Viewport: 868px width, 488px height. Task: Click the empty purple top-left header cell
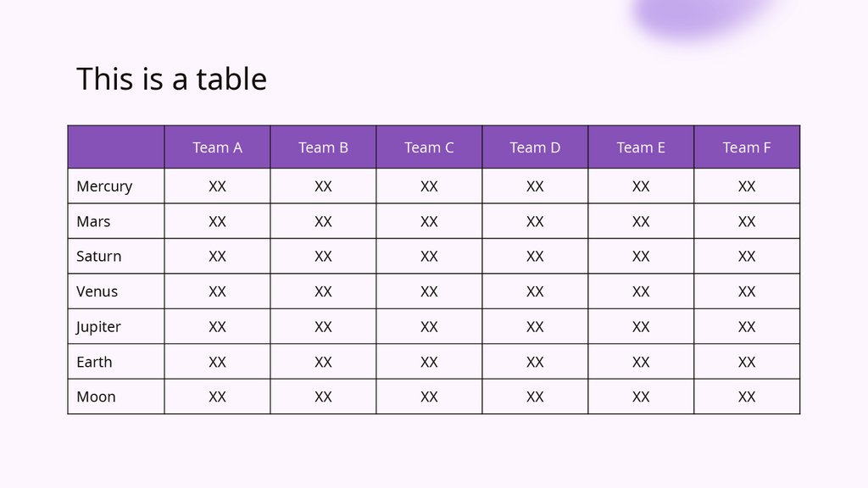pos(116,147)
